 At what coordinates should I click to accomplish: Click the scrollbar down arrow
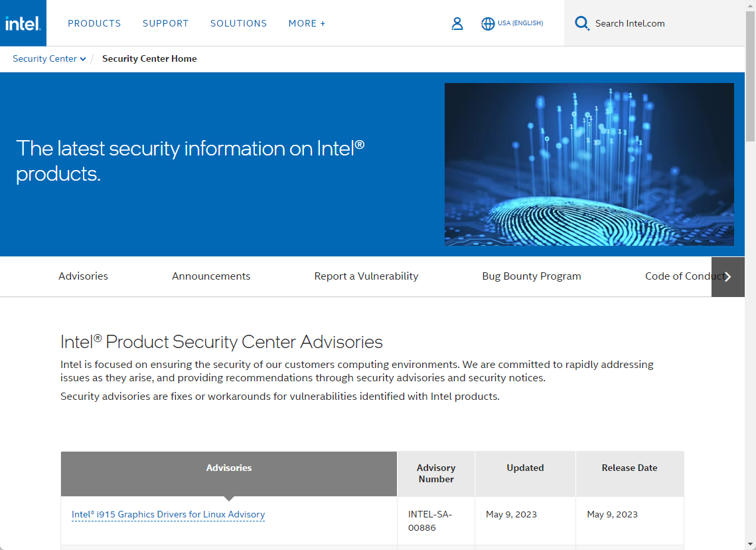751,545
